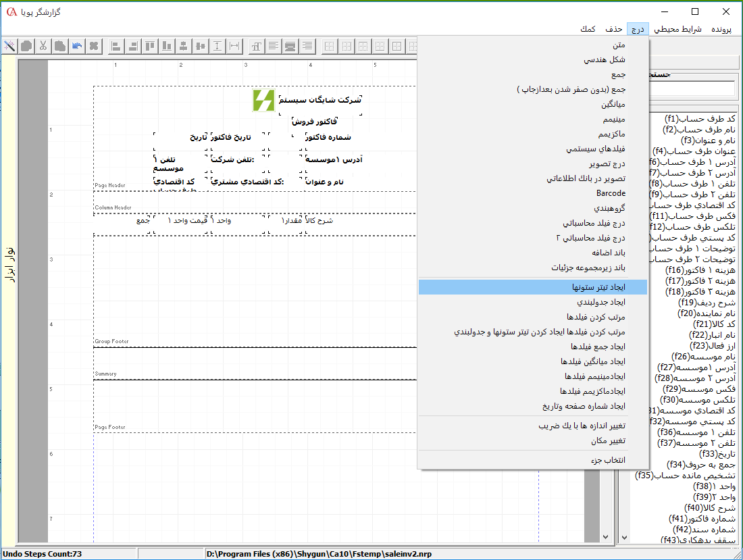Screen dimensions: 743x560
Task: Select the pointer/wand tool at the toolbar start
Action: pyautogui.click(x=9, y=46)
